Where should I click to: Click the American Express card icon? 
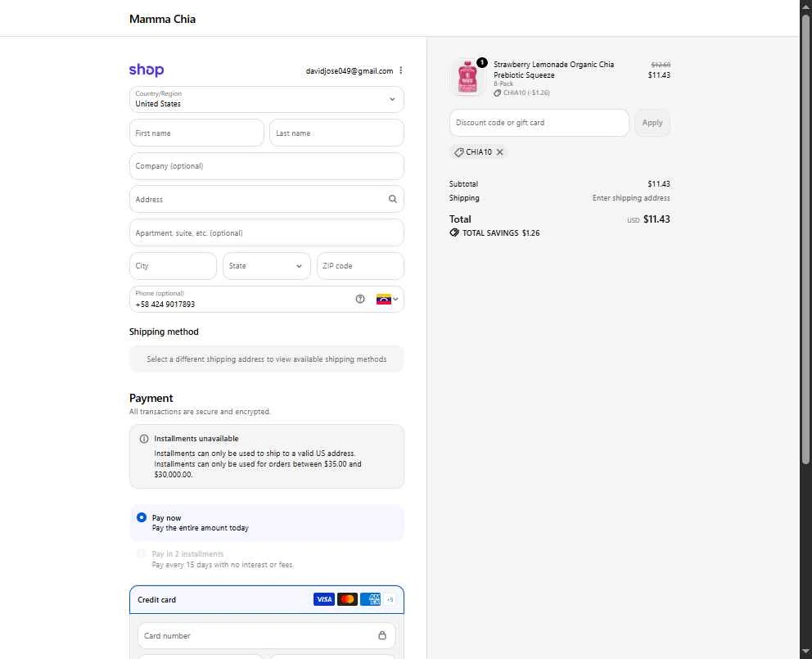tap(370, 599)
